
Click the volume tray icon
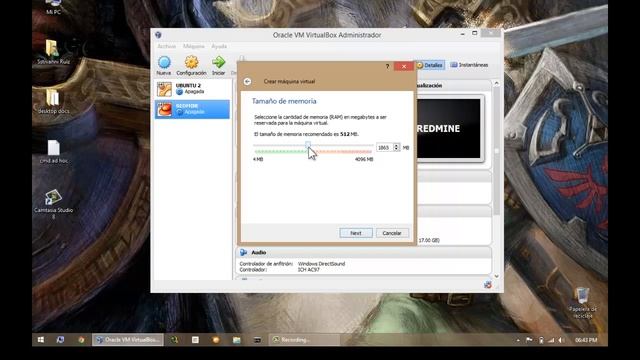(x=561, y=340)
